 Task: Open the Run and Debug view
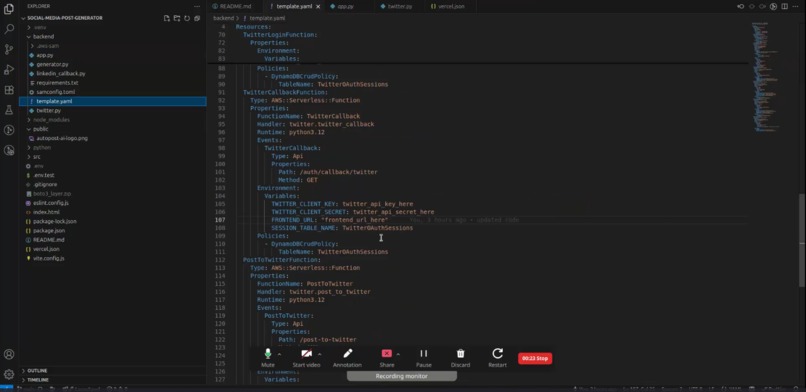pos(9,69)
